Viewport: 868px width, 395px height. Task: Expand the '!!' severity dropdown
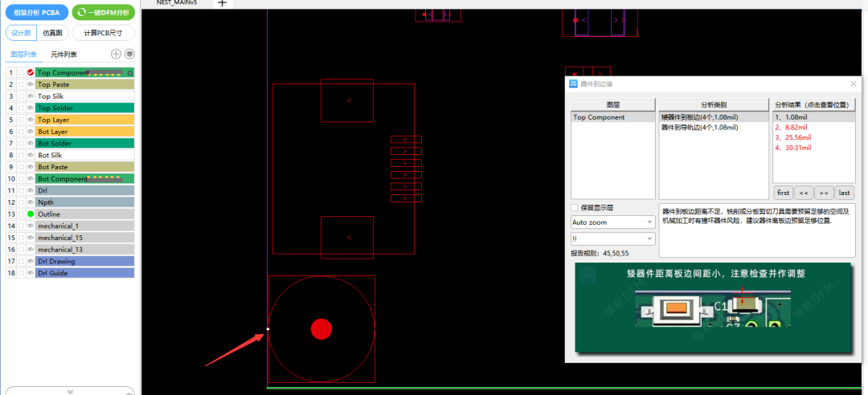(x=612, y=238)
